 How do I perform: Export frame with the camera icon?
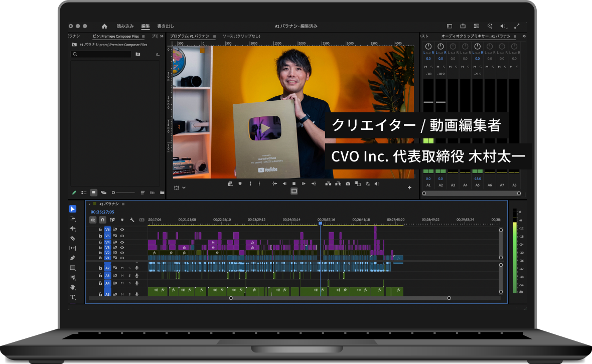click(x=348, y=184)
